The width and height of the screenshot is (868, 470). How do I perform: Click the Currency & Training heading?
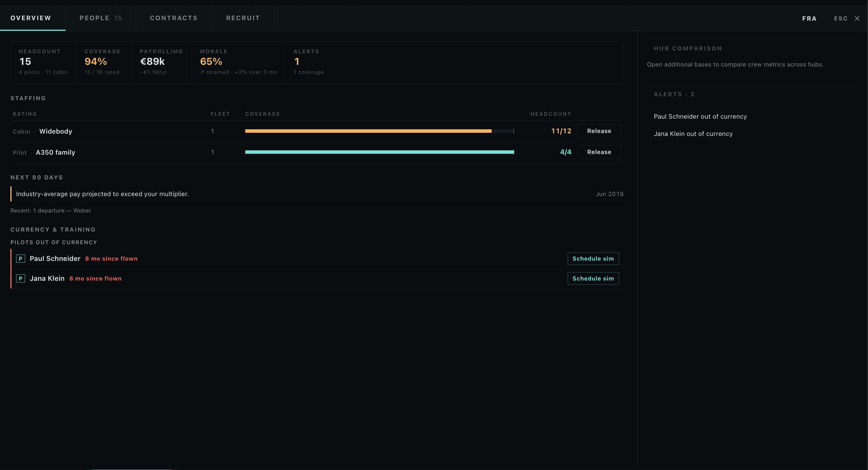[x=53, y=230]
